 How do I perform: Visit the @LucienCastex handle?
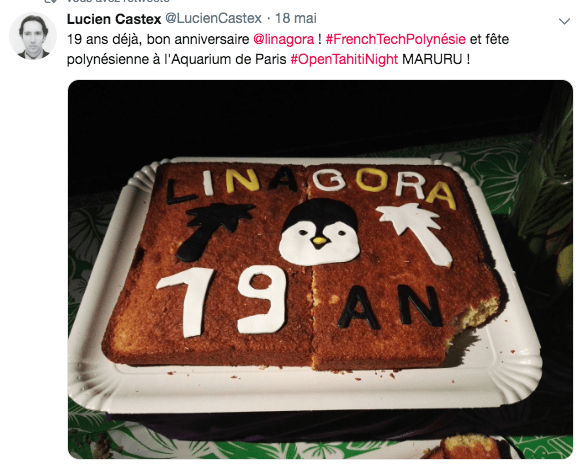(213, 18)
